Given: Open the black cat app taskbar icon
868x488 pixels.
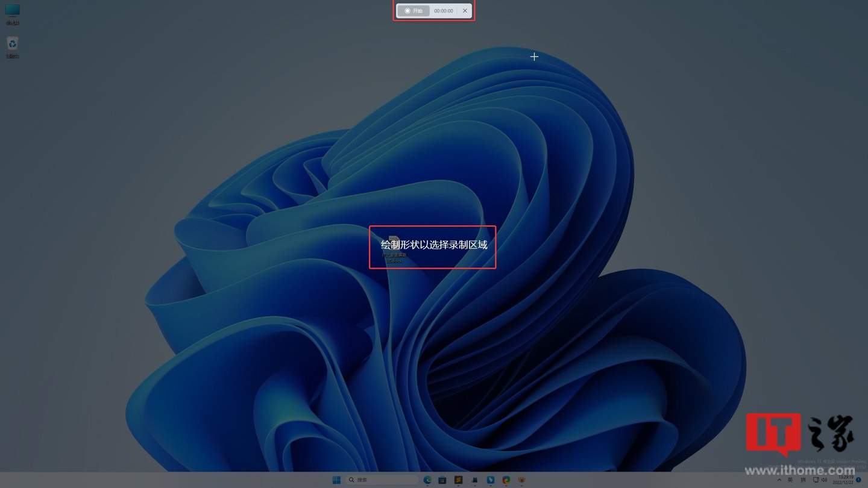Looking at the screenshot, I should (x=474, y=480).
